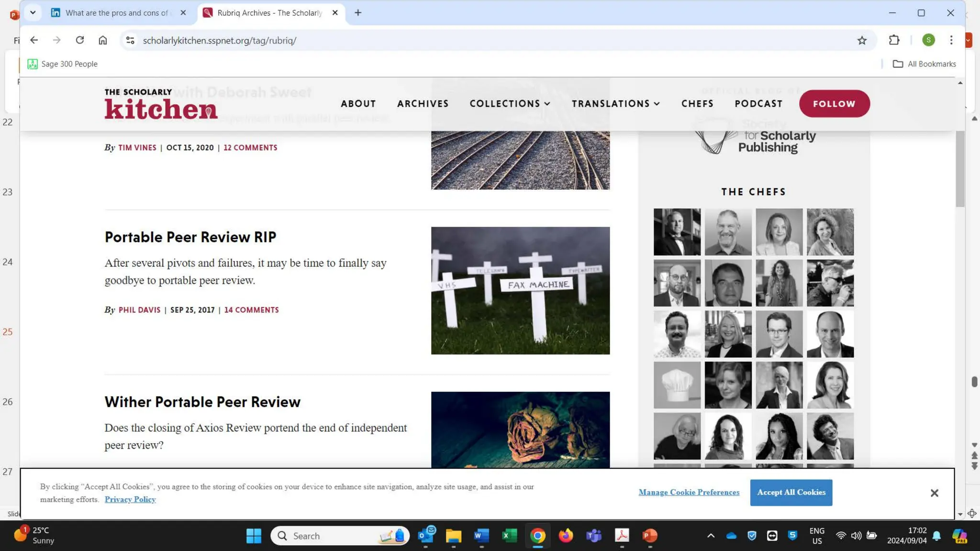The height and width of the screenshot is (551, 980).
Task: Expand the Collections dropdown menu
Action: (510, 104)
